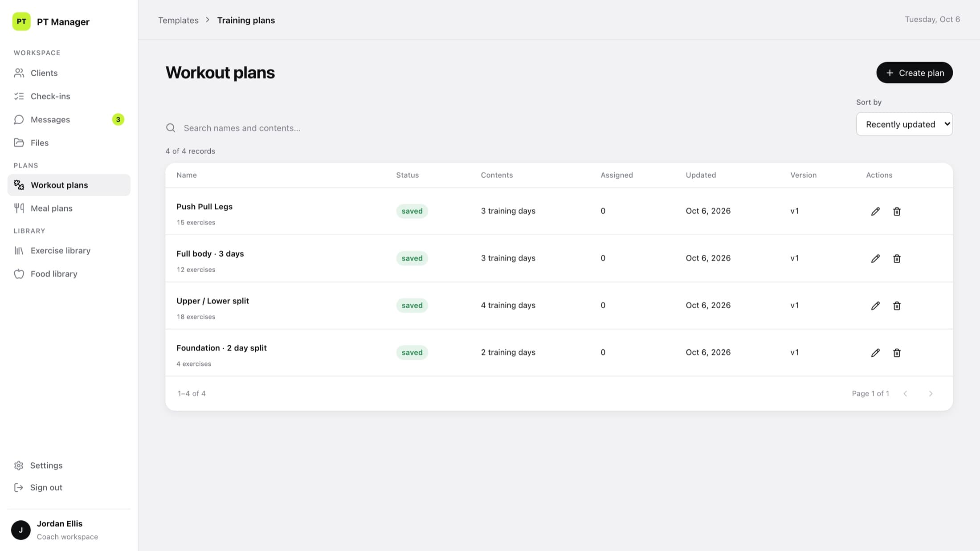Delete the Foundation · 2 day split plan

coord(897,353)
